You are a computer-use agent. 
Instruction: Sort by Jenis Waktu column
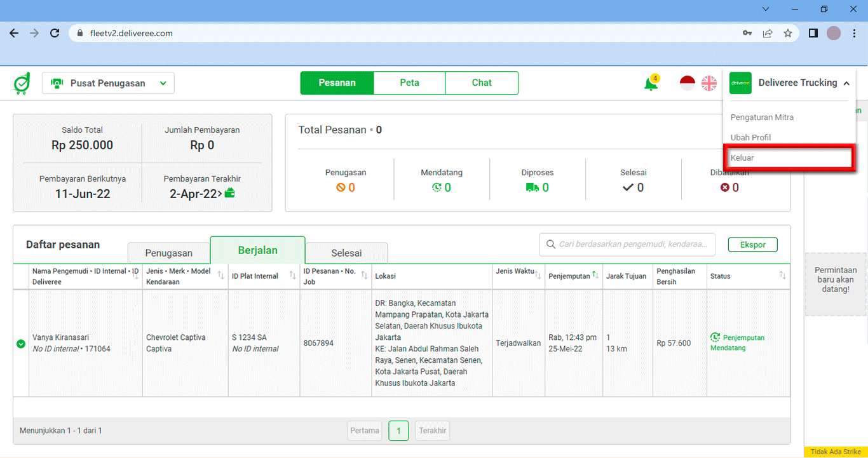538,276
